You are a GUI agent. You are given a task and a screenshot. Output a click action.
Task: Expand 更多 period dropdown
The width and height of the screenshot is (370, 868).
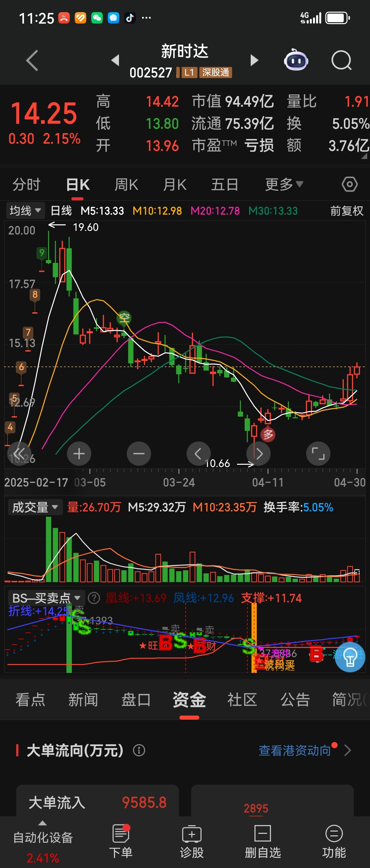tap(284, 184)
